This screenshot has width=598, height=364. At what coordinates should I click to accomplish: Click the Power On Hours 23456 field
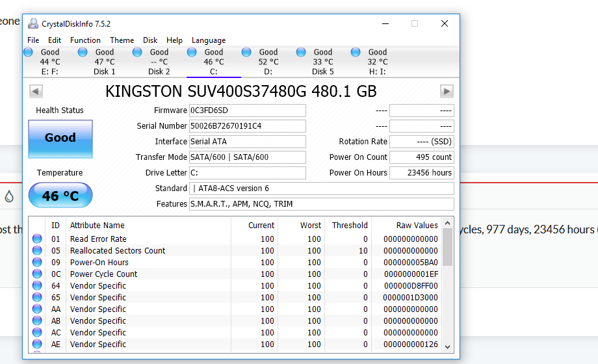click(422, 173)
